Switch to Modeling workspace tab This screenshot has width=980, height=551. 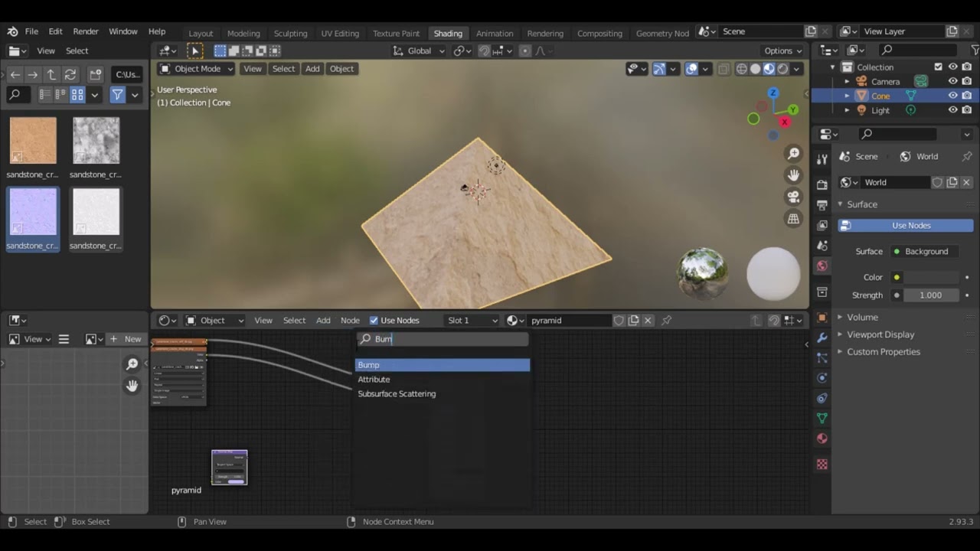(x=243, y=33)
